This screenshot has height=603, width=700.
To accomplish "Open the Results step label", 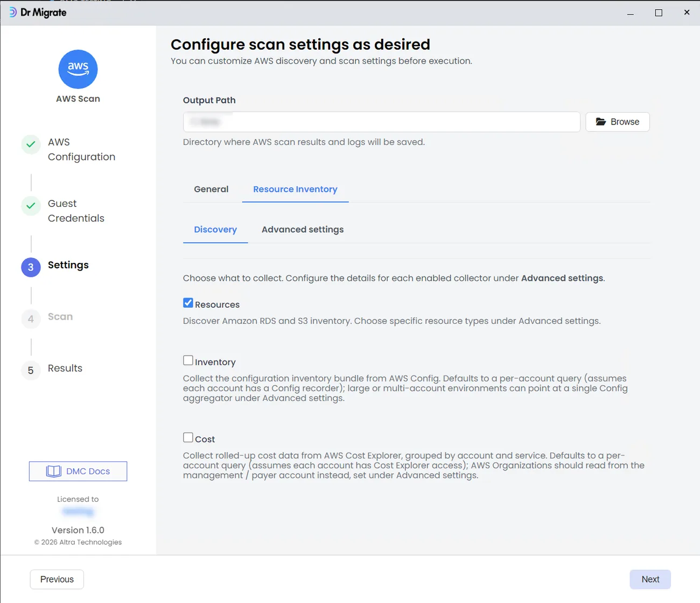I will point(65,369).
